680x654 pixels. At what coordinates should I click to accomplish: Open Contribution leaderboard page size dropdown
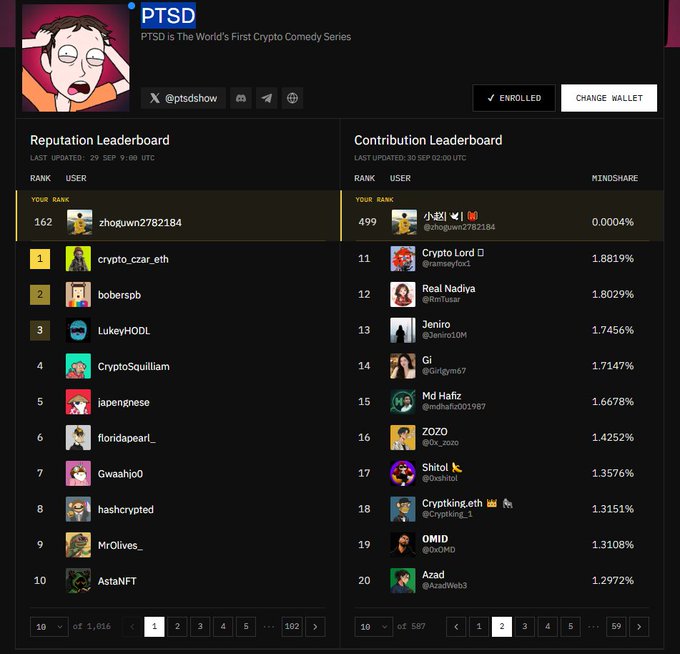[x=373, y=627]
